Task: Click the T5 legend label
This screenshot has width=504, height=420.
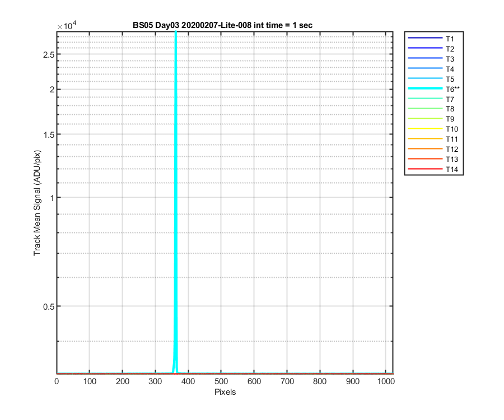Action: coord(450,79)
